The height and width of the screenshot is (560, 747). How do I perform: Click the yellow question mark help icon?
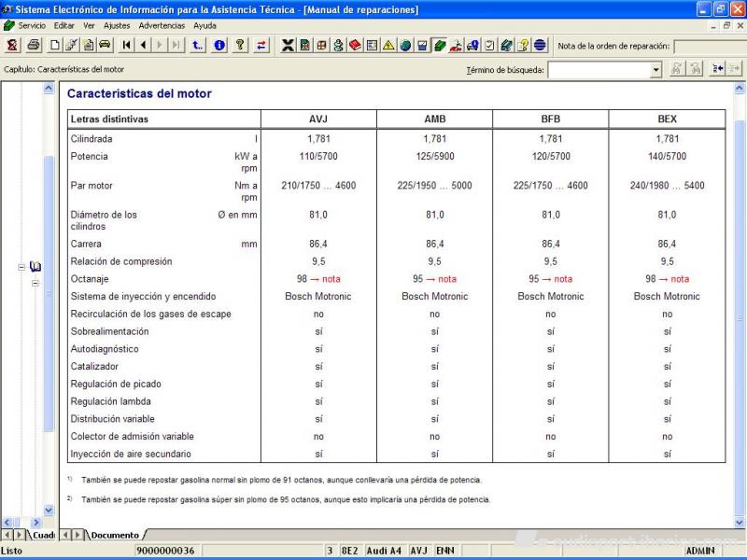coord(240,45)
